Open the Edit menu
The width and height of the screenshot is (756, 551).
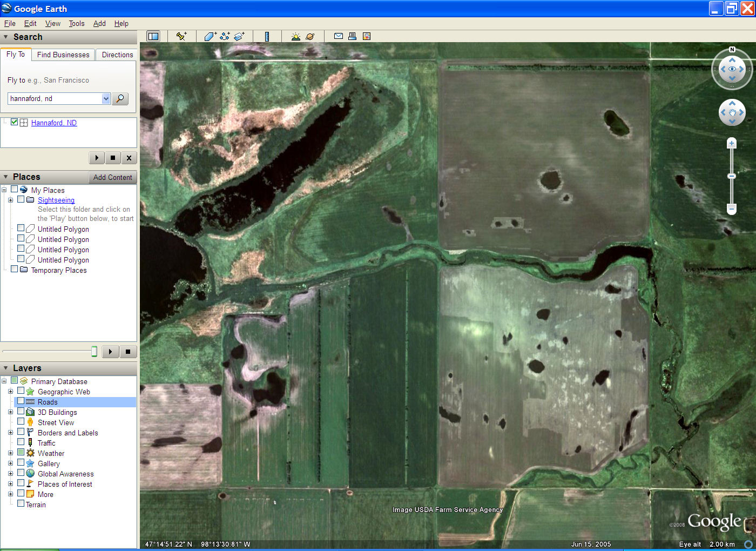tap(30, 23)
